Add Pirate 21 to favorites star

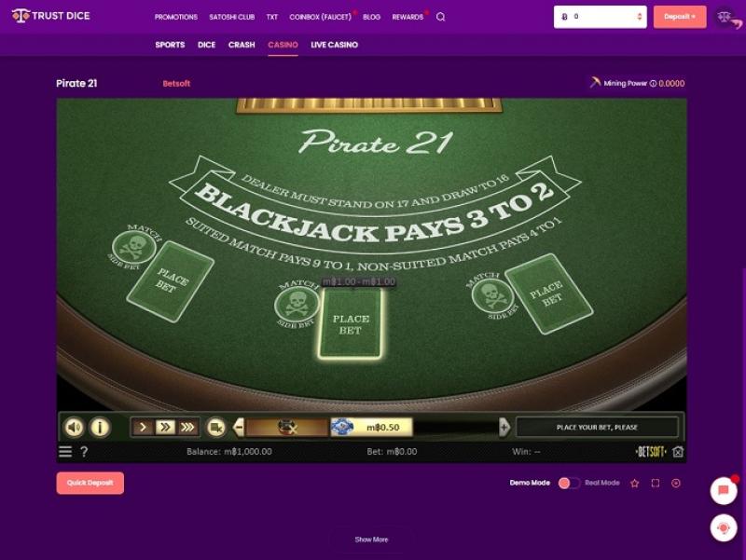coord(635,483)
